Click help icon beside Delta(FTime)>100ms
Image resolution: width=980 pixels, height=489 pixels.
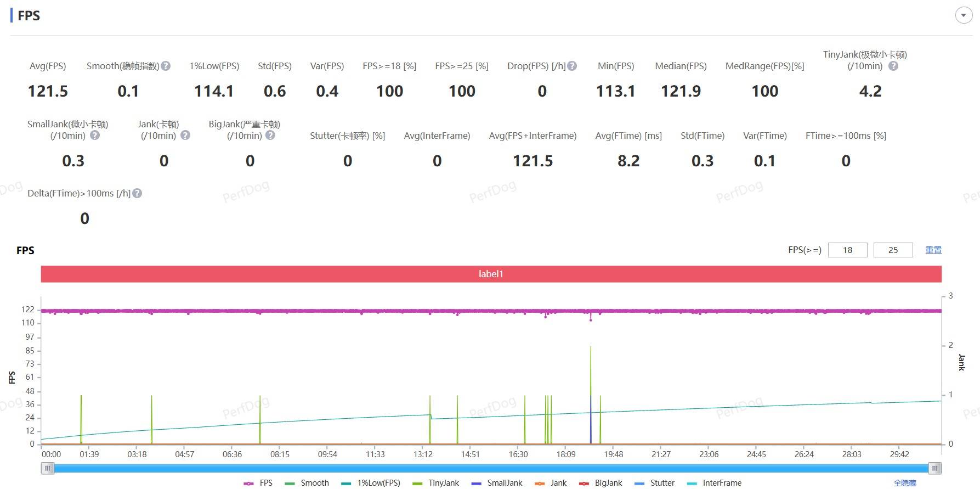pos(137,193)
